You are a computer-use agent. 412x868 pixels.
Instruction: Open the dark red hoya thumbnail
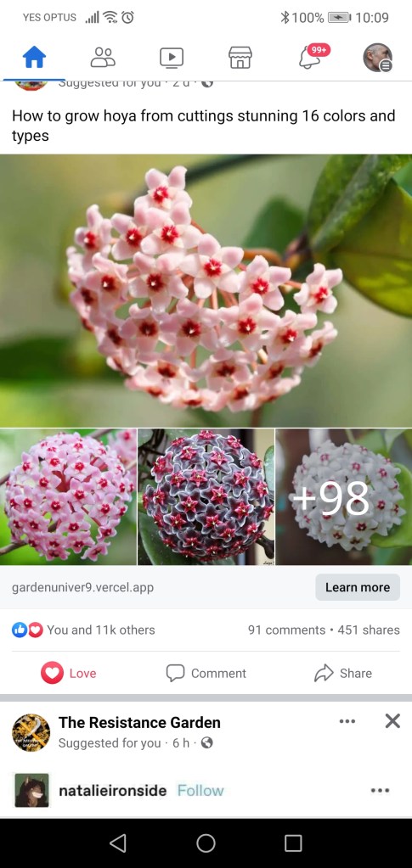tap(206, 496)
